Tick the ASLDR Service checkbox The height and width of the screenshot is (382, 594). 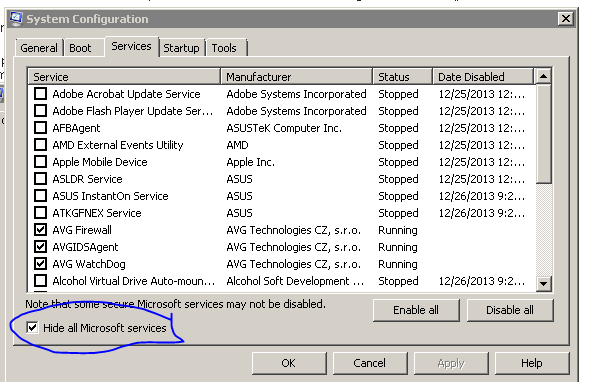pos(41,178)
